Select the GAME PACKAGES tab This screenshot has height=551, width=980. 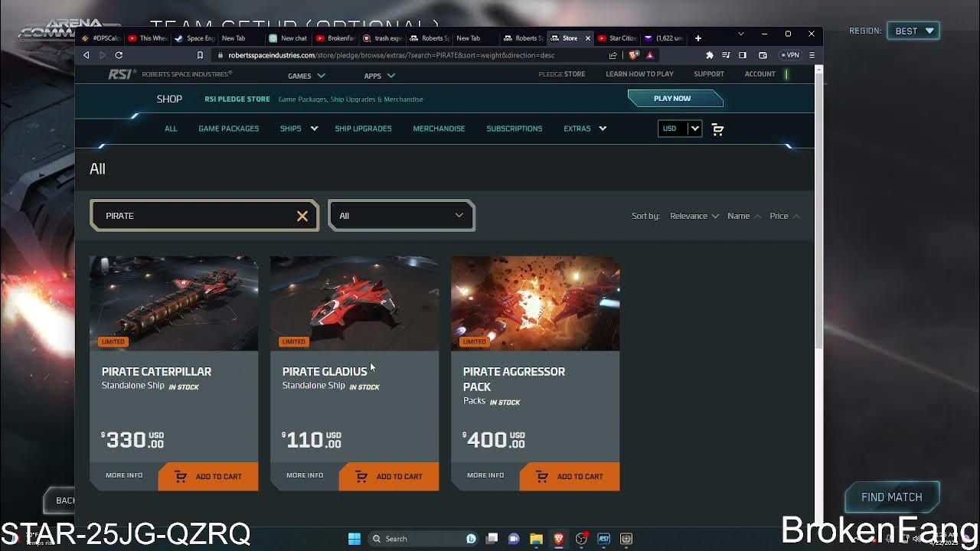[x=228, y=129]
